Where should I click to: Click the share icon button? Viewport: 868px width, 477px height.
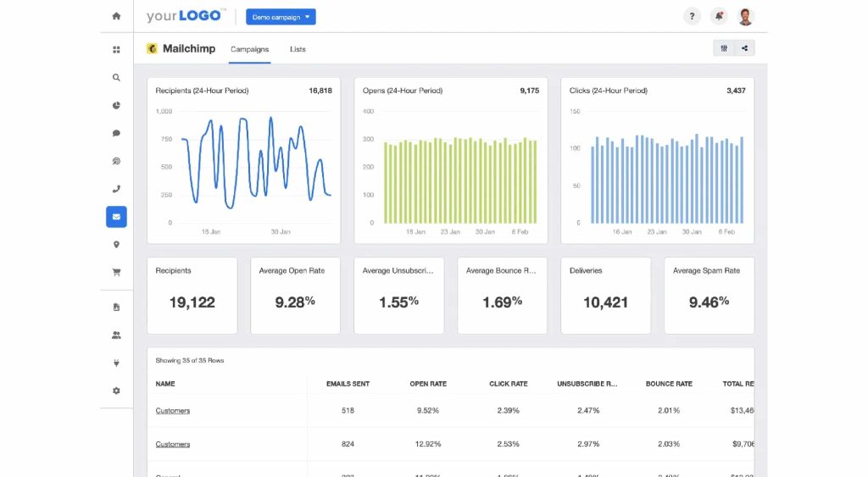(x=744, y=48)
